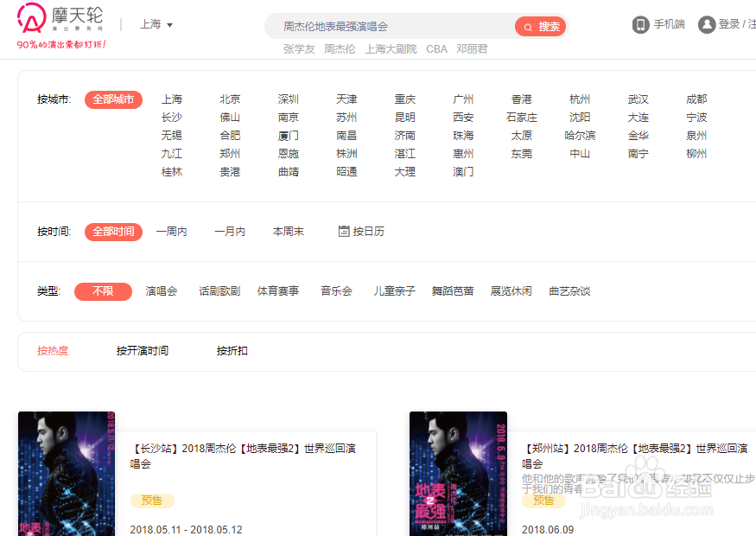Choose city 桂林

point(172,172)
